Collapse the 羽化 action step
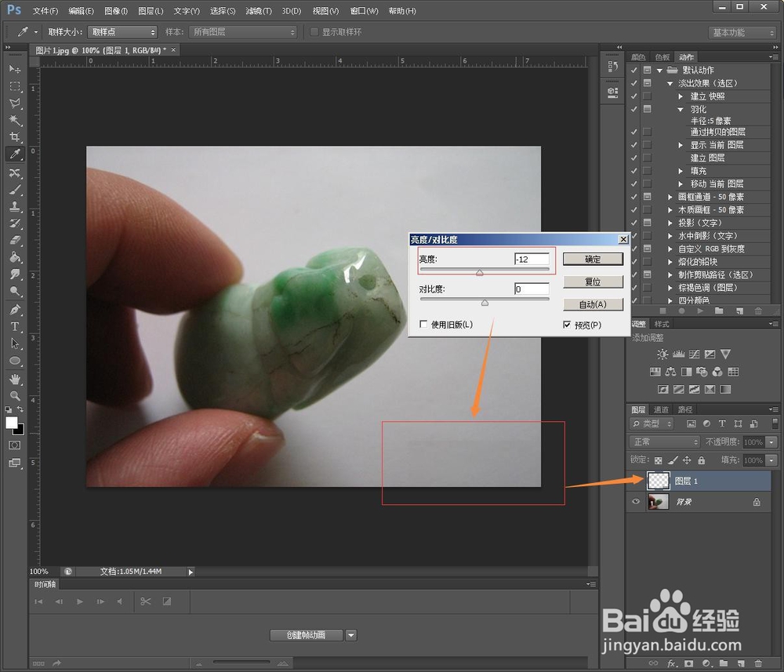The image size is (784, 672). click(x=680, y=110)
